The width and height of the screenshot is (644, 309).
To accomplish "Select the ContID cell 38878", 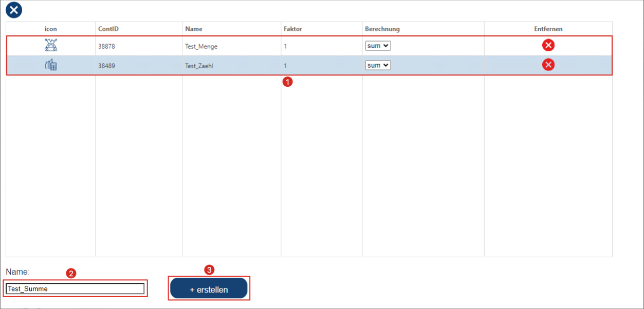I will tap(107, 46).
